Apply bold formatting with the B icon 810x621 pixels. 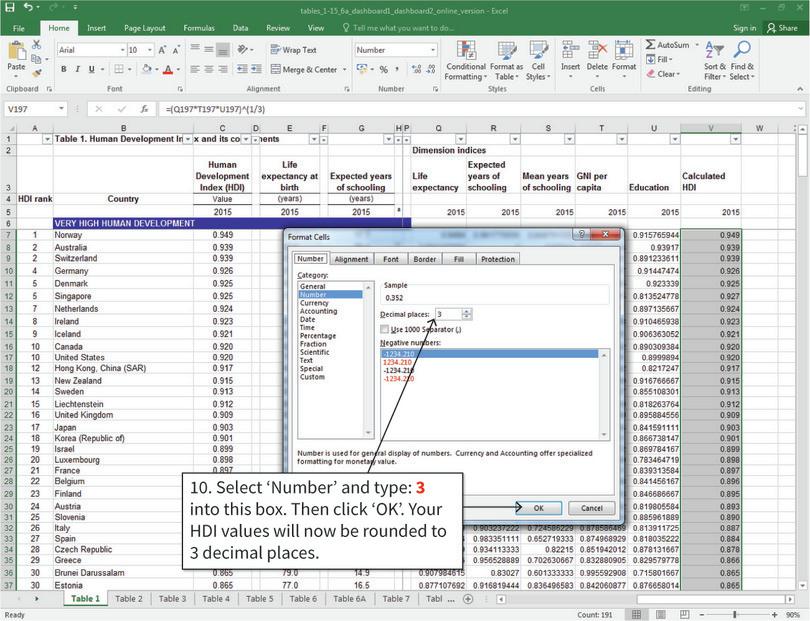[63, 67]
